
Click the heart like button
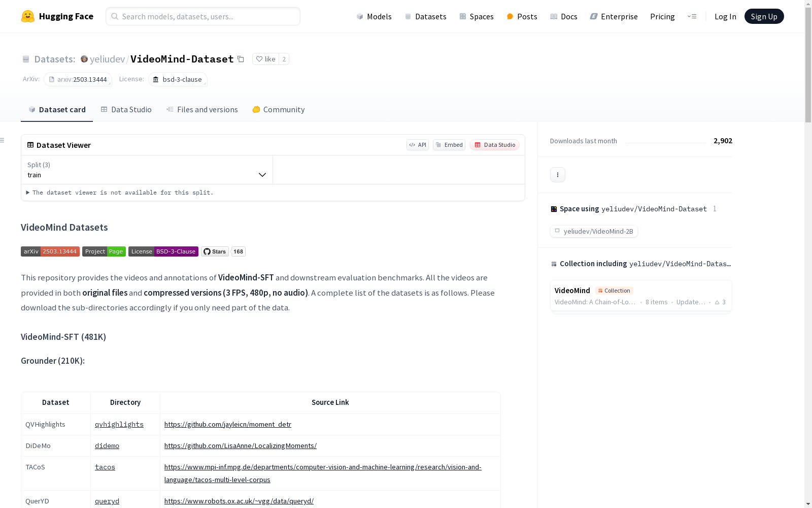pos(265,59)
